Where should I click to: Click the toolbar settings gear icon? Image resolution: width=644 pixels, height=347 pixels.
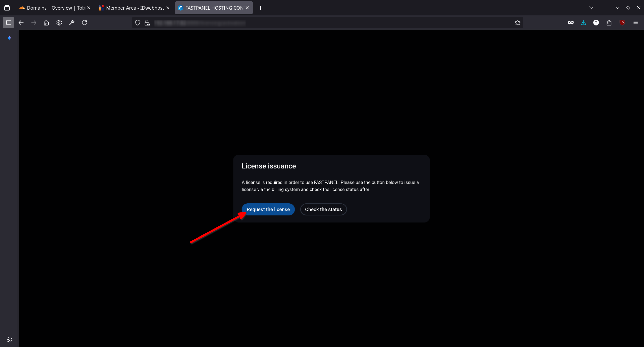(x=59, y=23)
